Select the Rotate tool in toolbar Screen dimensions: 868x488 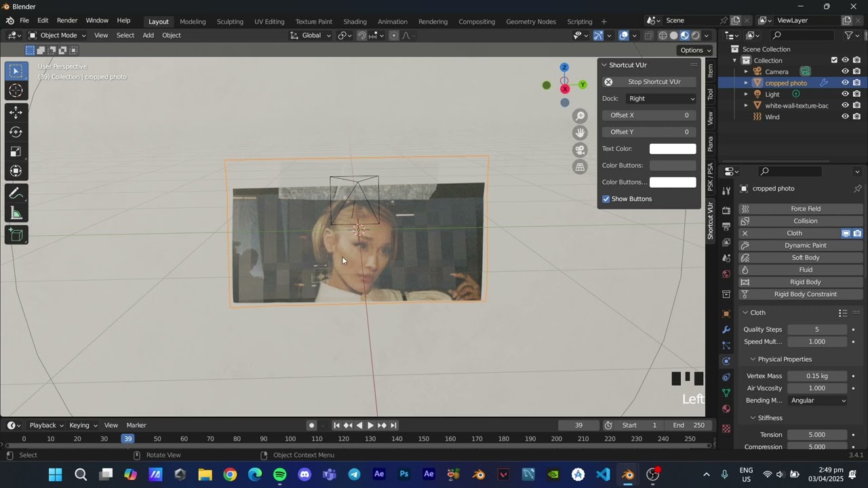point(16,132)
